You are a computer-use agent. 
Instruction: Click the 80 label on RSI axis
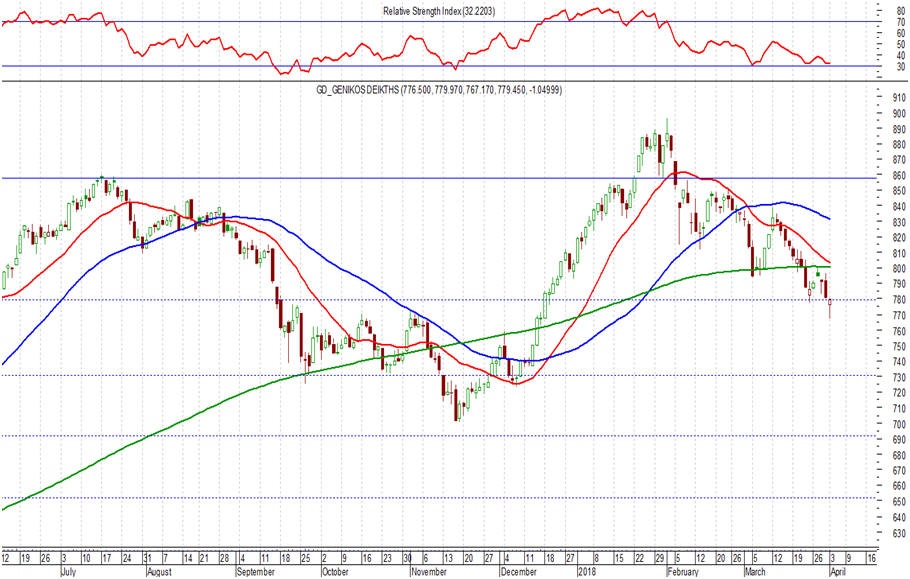click(x=901, y=10)
